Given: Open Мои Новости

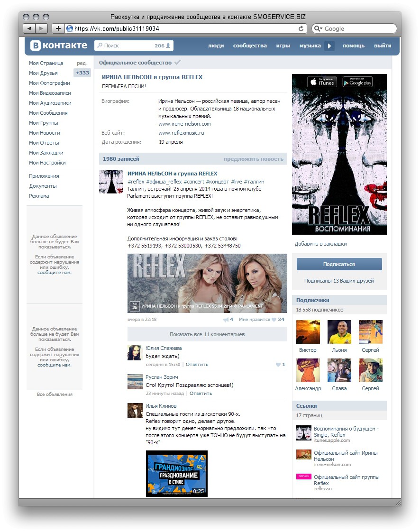Looking at the screenshot, I should click(x=45, y=133).
